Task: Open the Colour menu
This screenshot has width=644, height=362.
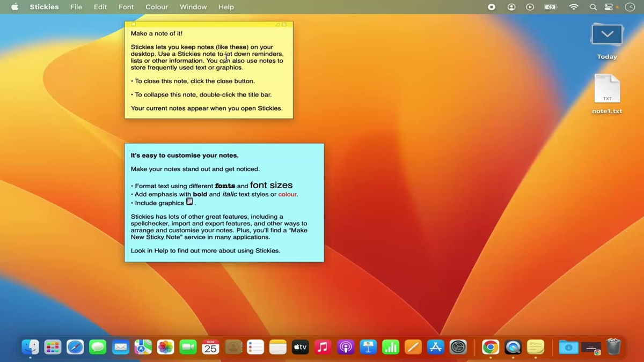Action: 157,7
